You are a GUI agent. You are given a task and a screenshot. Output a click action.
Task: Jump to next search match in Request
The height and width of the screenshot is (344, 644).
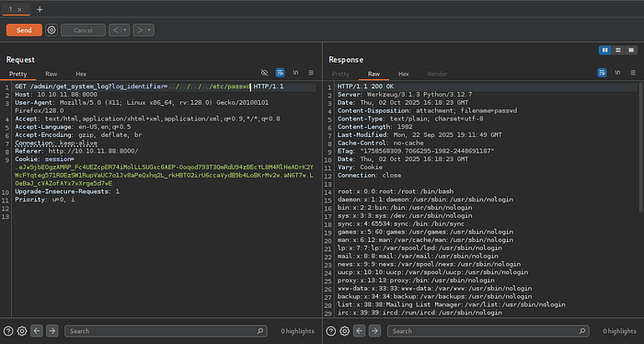pos(52,331)
